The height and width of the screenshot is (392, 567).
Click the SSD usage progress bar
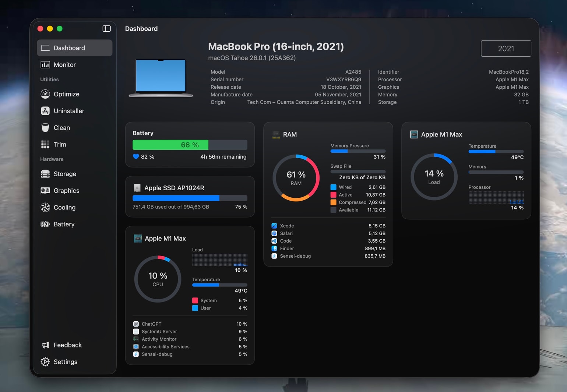point(190,198)
